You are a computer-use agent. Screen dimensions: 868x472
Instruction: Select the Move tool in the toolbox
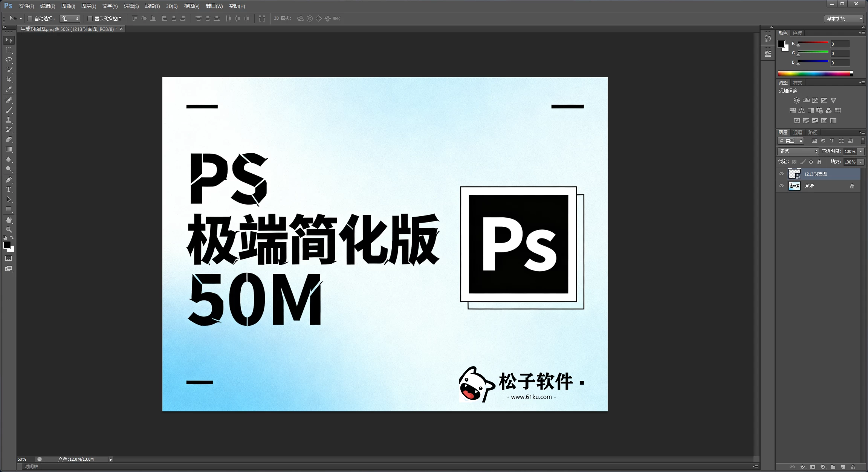point(9,40)
